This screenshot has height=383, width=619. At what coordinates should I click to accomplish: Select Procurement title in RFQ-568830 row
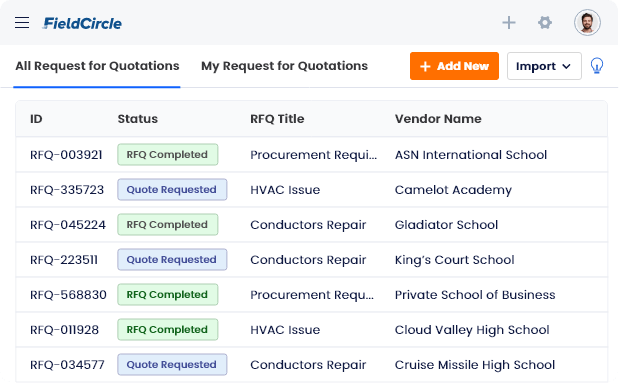[312, 295]
